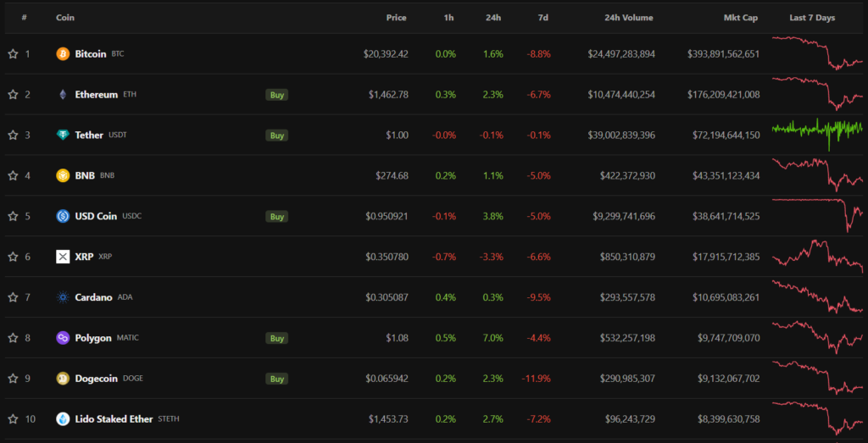Click the Ethereum diamond logo icon
The image size is (868, 443).
[63, 95]
